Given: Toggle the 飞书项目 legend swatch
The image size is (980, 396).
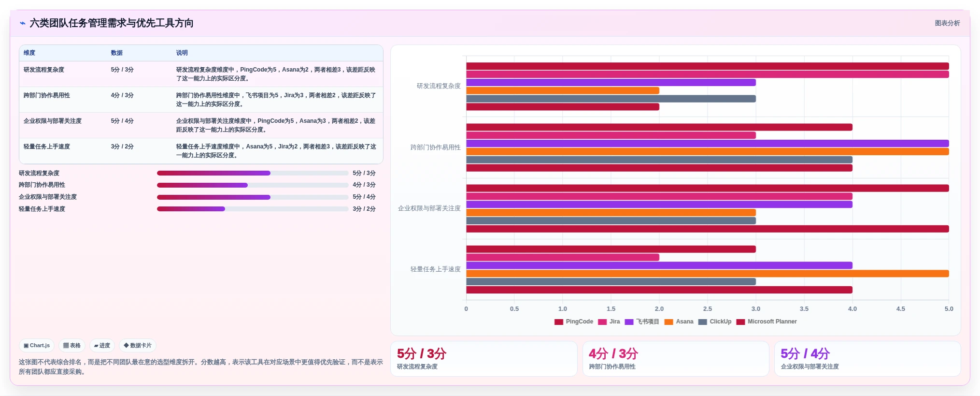Looking at the screenshot, I should (629, 322).
